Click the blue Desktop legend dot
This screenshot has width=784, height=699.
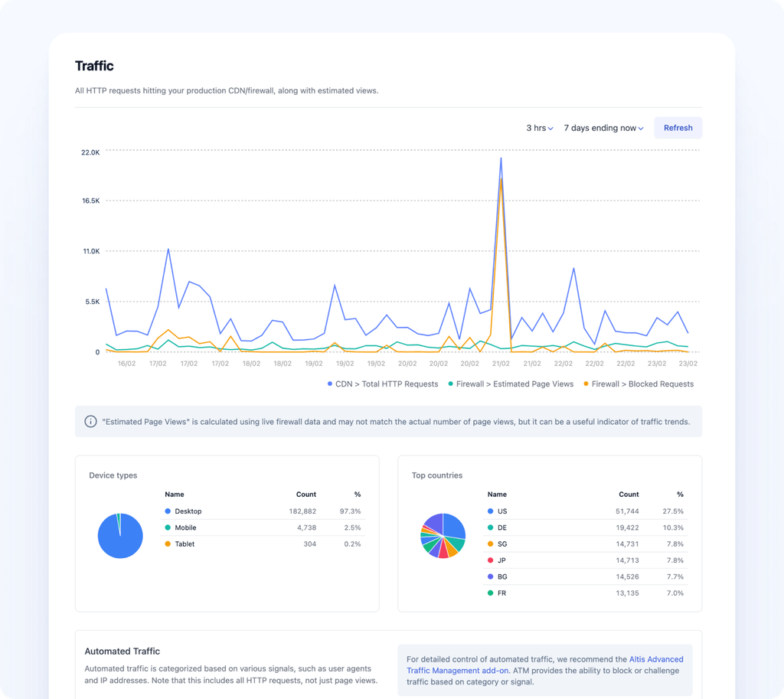(168, 511)
